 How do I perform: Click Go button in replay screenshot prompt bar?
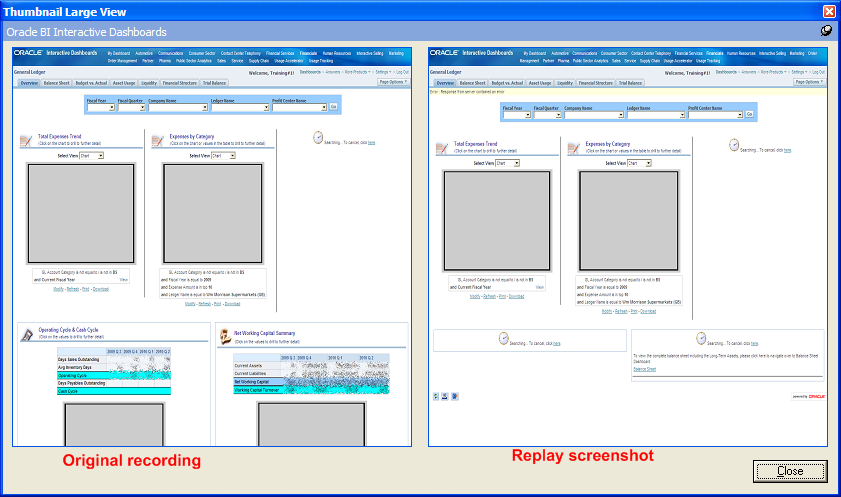(749, 114)
